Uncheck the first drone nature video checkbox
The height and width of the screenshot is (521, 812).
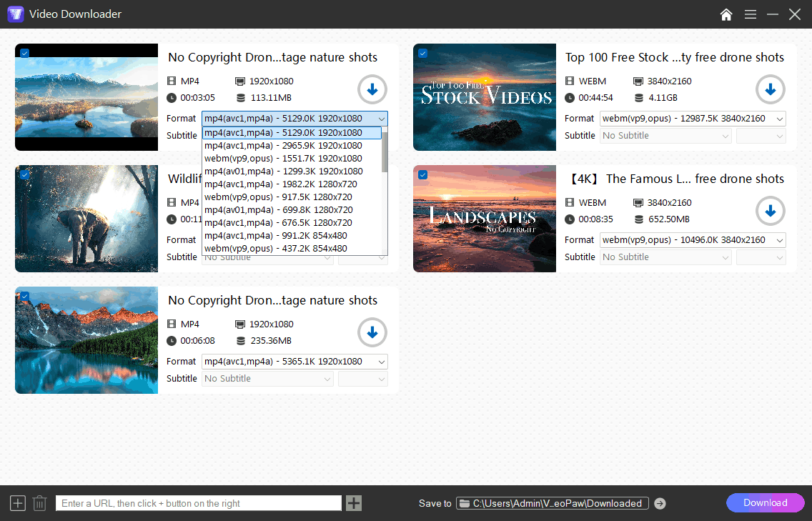tap(24, 53)
